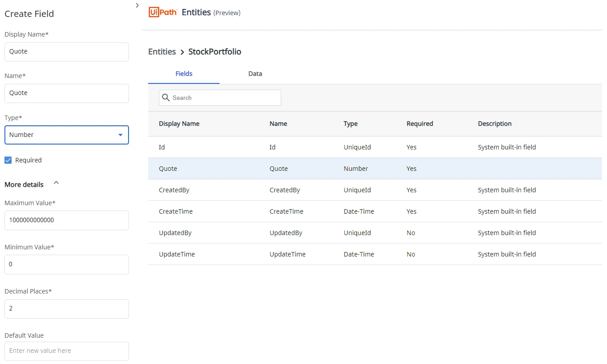Click the UiPath logo
The image size is (607, 364).
coord(163,12)
